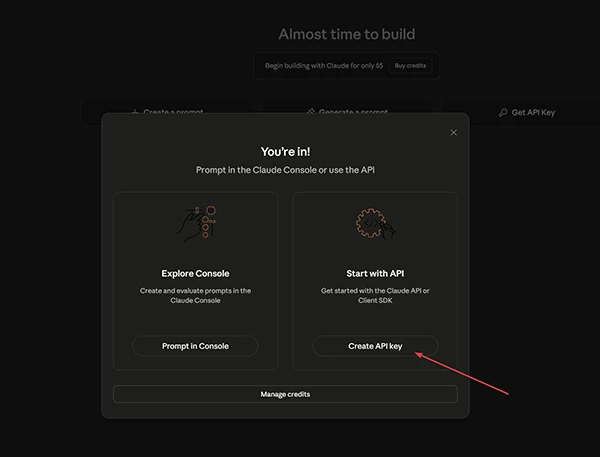
Task: Click the You're in! heading
Action: [285, 152]
